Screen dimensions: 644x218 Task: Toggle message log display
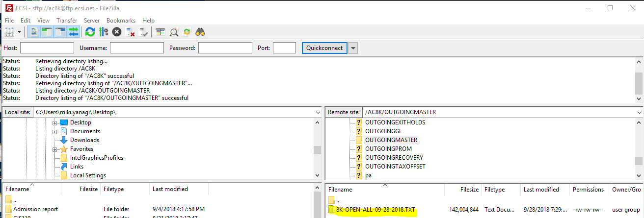pyautogui.click(x=34, y=32)
